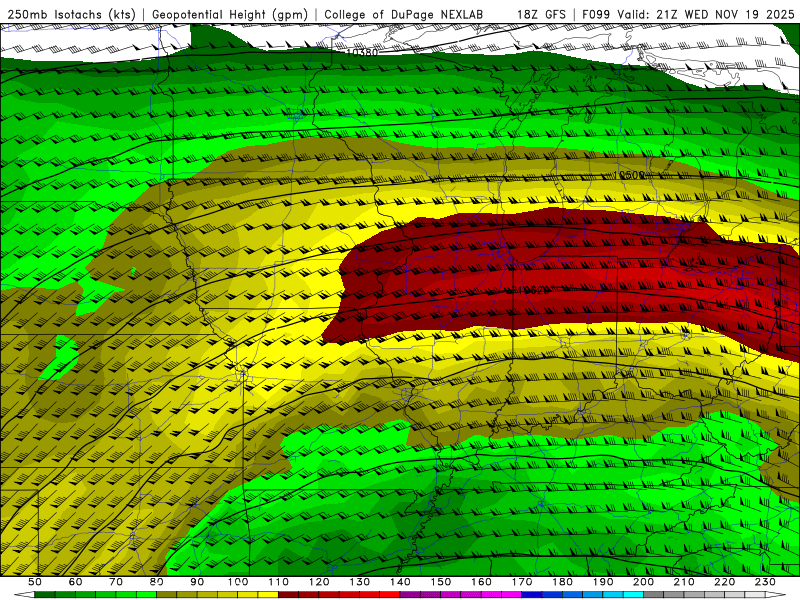This screenshot has width=800, height=600.
Task: Click the 200 value on the color scale
Action: pos(644,582)
